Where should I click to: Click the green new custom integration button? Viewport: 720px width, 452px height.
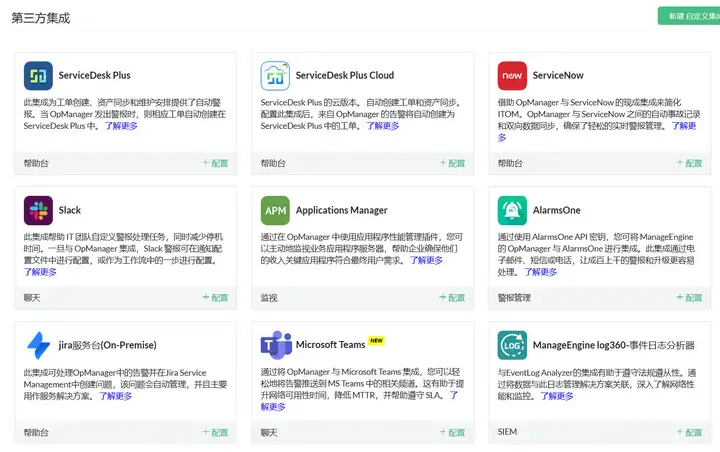click(x=689, y=16)
